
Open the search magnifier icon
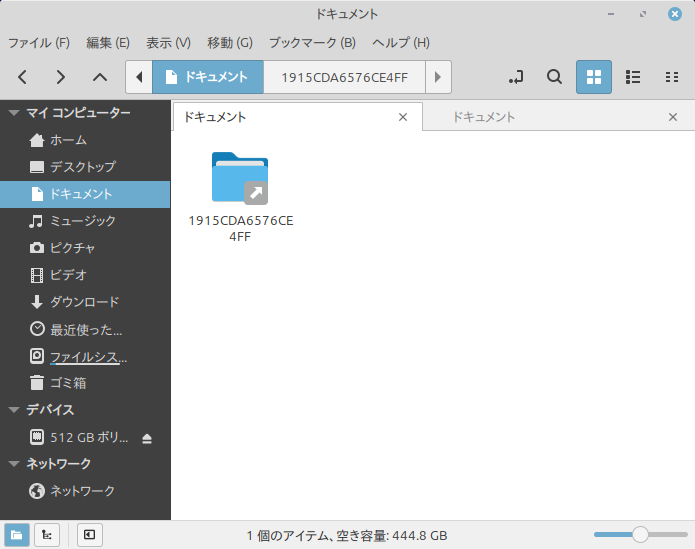pos(553,77)
